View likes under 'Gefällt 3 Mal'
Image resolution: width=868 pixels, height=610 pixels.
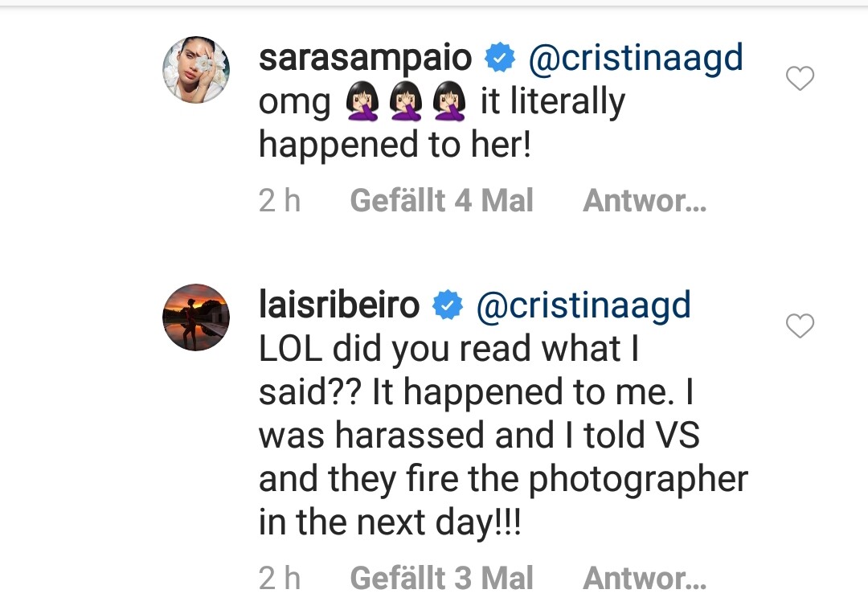click(441, 578)
